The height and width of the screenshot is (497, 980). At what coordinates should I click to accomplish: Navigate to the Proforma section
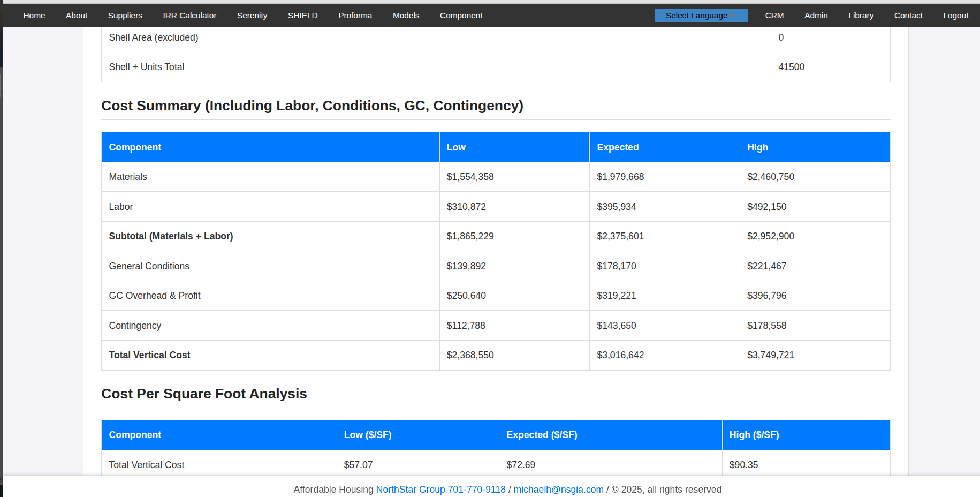tap(355, 16)
